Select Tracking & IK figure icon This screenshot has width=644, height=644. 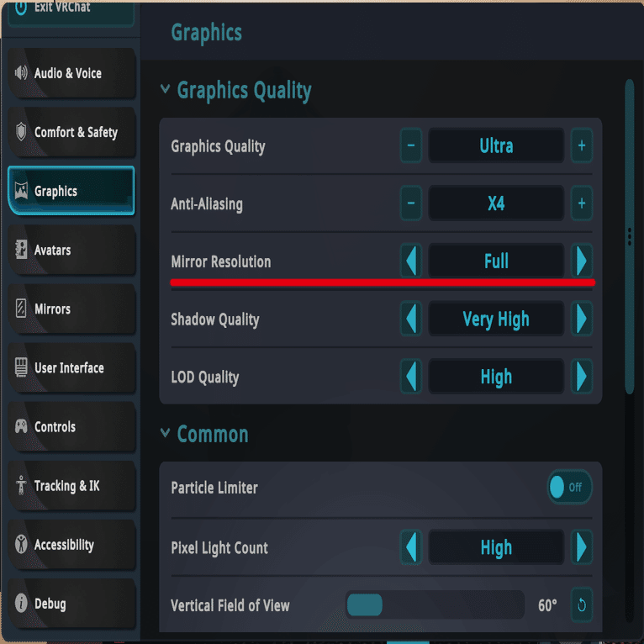pyautogui.click(x=21, y=485)
